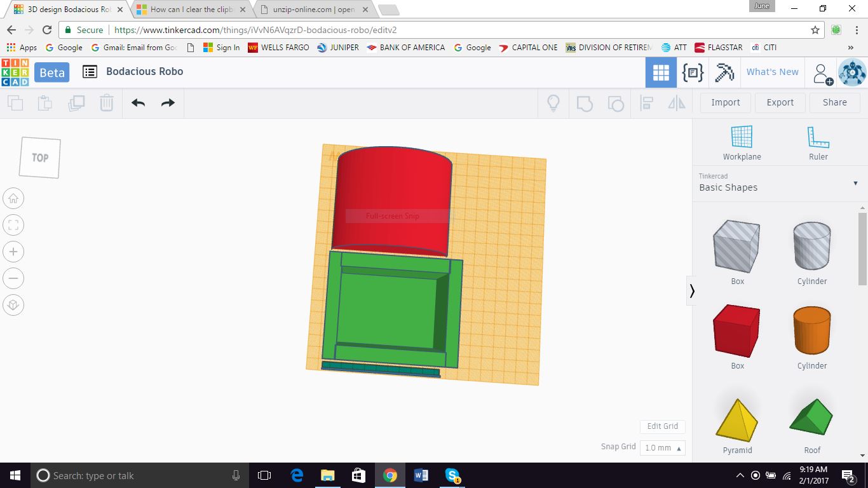Click the Duplicate icon in toolbar
This screenshot has height=488, width=868.
(x=76, y=103)
